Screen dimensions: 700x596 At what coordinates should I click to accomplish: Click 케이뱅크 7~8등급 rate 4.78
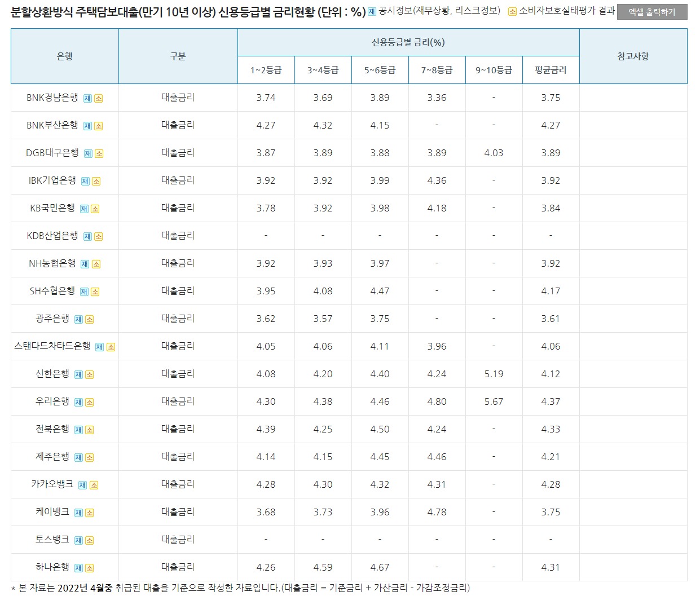pyautogui.click(x=437, y=512)
